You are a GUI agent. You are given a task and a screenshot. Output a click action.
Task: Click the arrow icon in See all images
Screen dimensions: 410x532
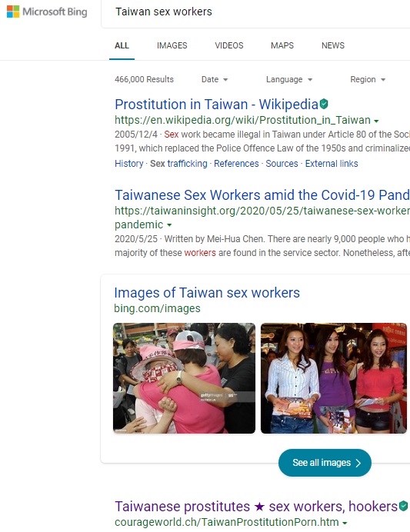point(358,463)
